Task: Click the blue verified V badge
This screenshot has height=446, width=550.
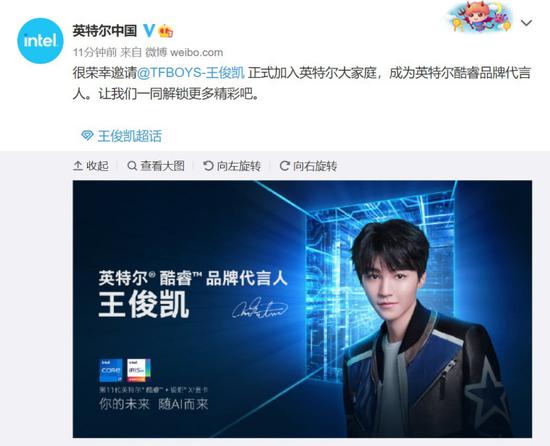Action: (149, 31)
